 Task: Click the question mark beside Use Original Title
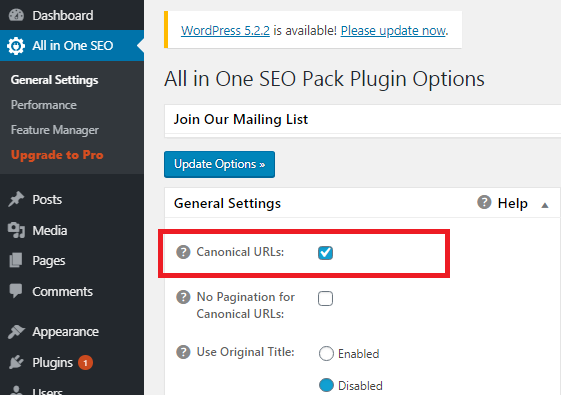[x=183, y=352]
